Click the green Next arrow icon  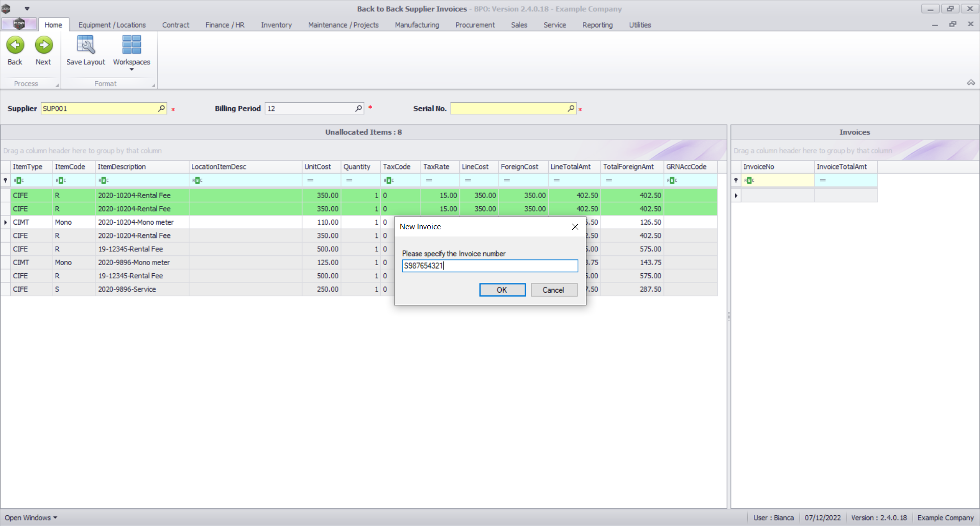[x=44, y=45]
